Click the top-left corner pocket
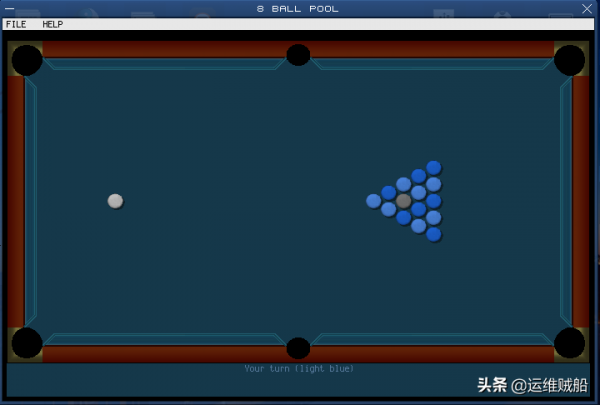 pyautogui.click(x=27, y=60)
